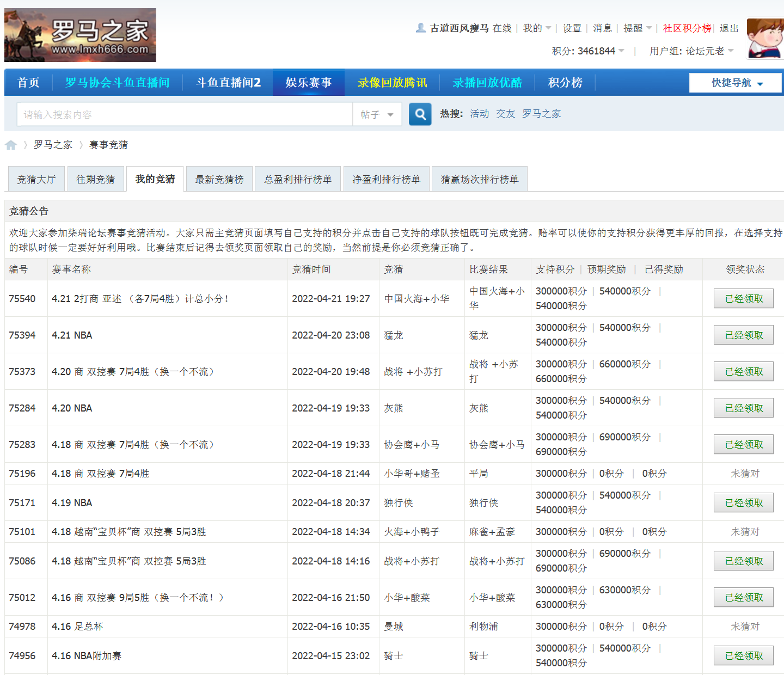Click 已经领取 button for entry 75540
This screenshot has width=784, height=675.
[x=744, y=299]
